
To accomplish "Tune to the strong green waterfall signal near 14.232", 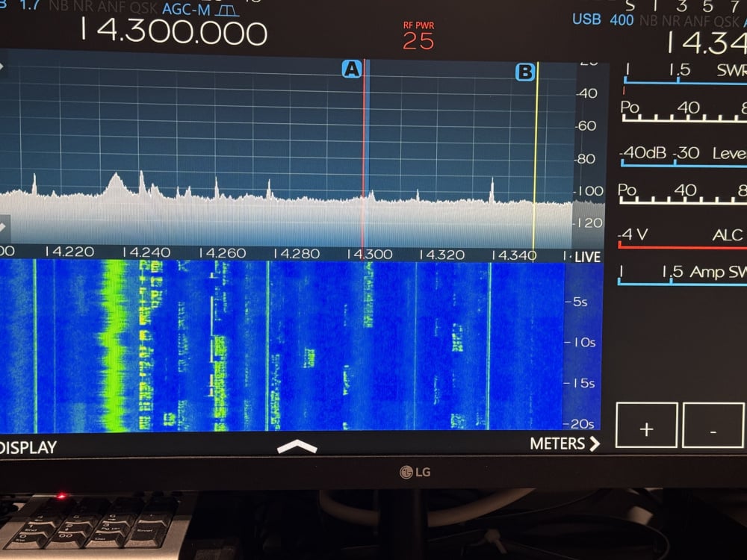I will (x=114, y=345).
